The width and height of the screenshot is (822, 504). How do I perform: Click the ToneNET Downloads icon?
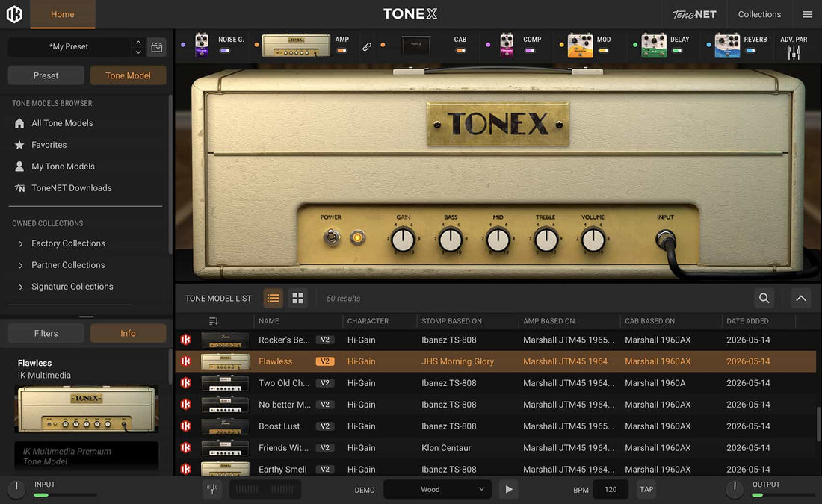(x=19, y=188)
